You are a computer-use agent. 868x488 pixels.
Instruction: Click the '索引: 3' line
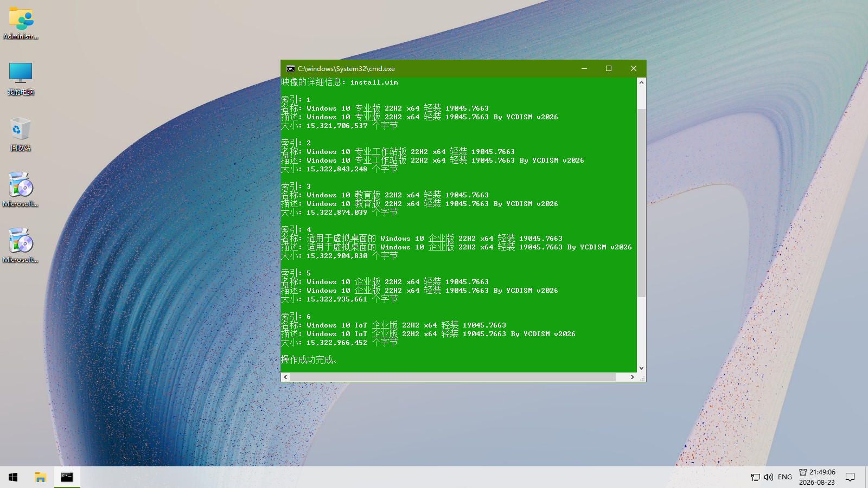tap(296, 187)
